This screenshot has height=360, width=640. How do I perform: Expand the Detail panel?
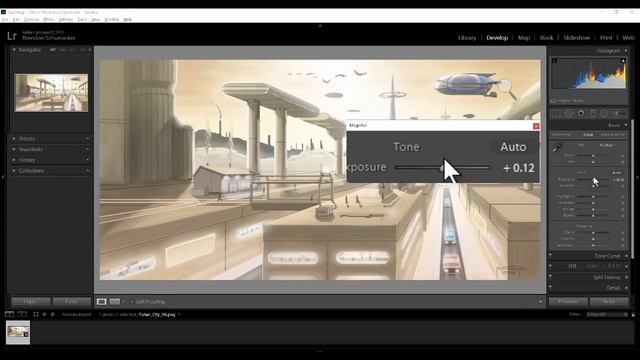tap(627, 288)
